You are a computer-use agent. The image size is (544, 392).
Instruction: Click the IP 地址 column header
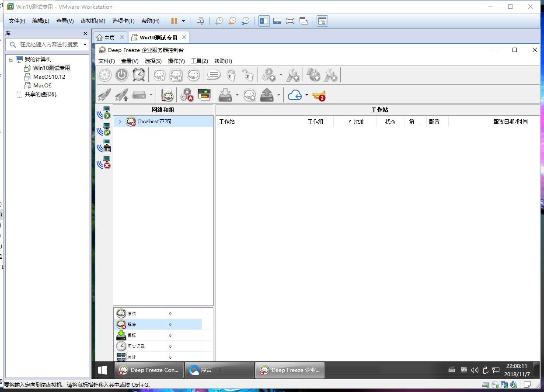[355, 121]
